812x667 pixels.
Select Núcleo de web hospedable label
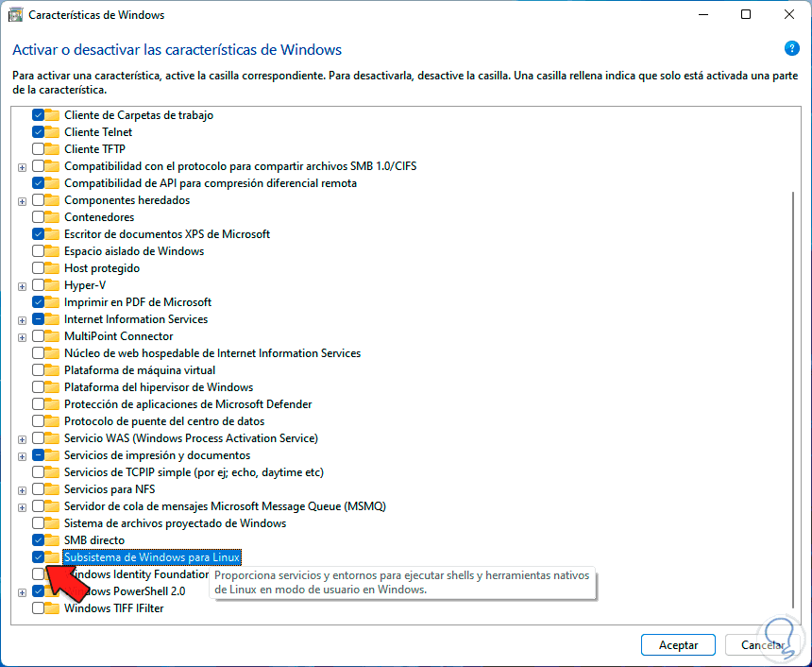[x=212, y=353]
